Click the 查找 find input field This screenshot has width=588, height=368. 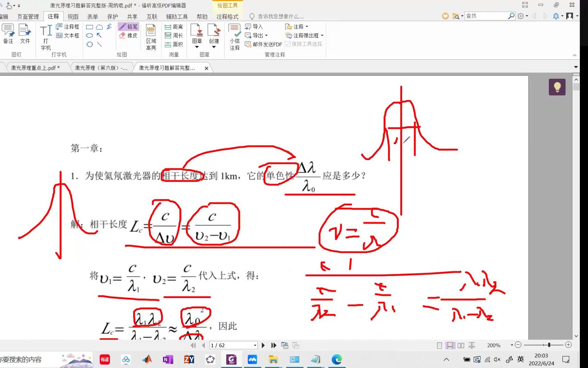pyautogui.click(x=487, y=16)
